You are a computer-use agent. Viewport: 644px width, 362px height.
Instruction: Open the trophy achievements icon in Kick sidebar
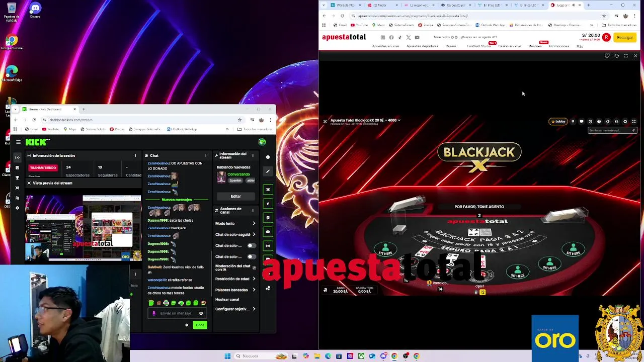tap(17, 177)
